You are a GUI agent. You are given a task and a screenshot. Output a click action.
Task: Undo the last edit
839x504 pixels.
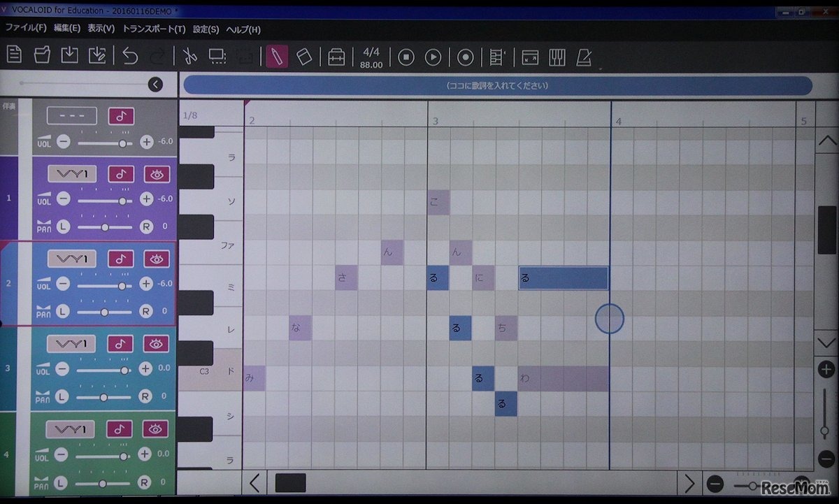pos(130,56)
